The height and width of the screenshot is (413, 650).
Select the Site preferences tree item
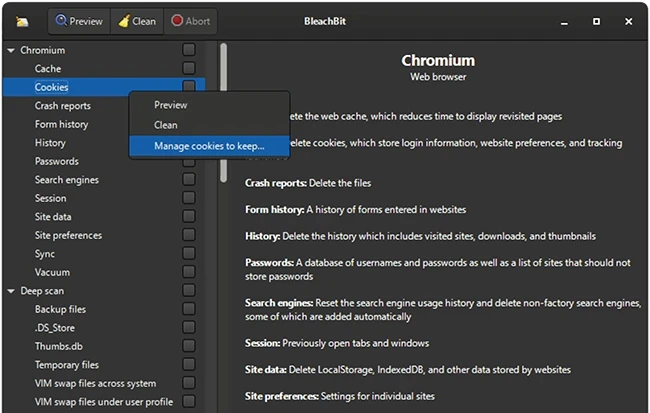(x=68, y=235)
